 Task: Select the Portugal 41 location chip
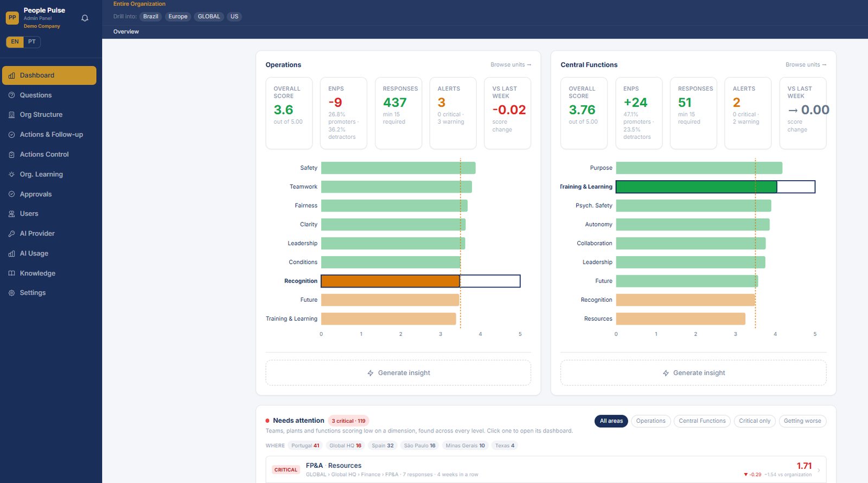coord(305,446)
